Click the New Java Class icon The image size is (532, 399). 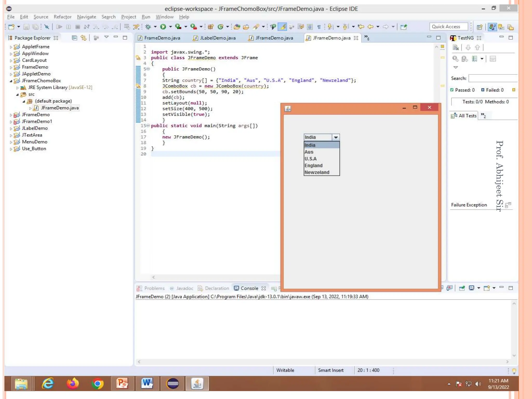pyautogui.click(x=220, y=27)
